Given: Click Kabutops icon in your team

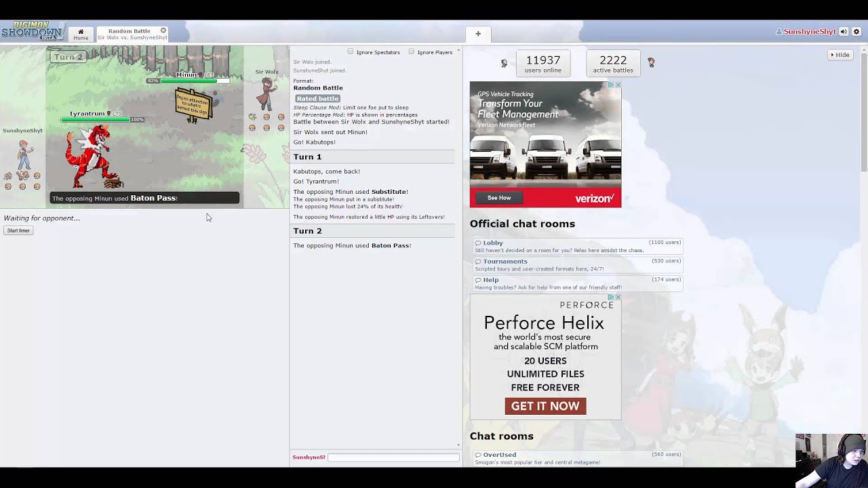Looking at the screenshot, I should 8,176.
